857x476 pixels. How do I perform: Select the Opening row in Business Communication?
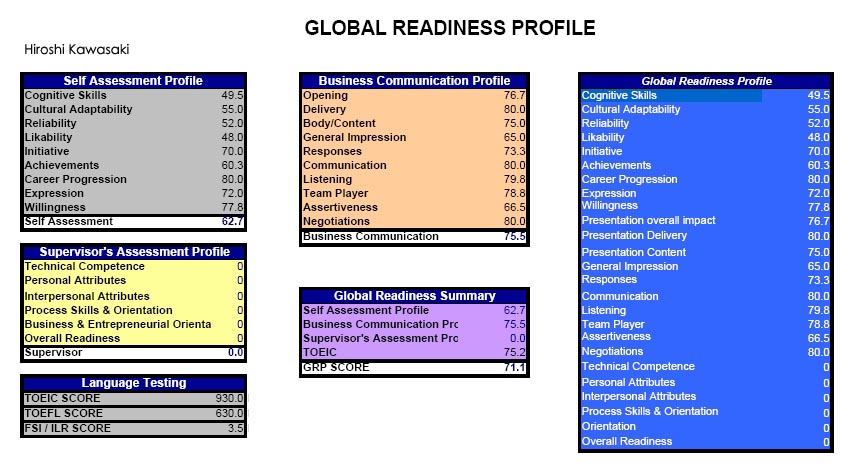[x=414, y=95]
